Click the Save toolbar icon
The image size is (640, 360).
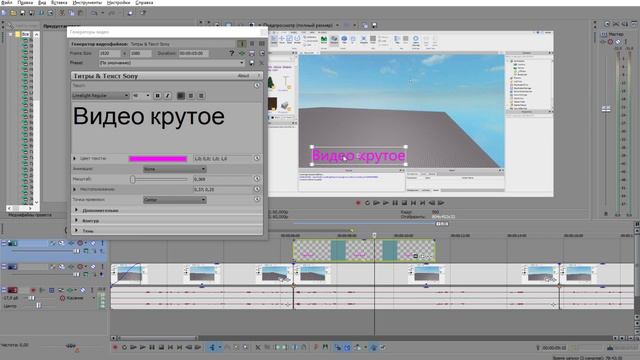click(22, 13)
